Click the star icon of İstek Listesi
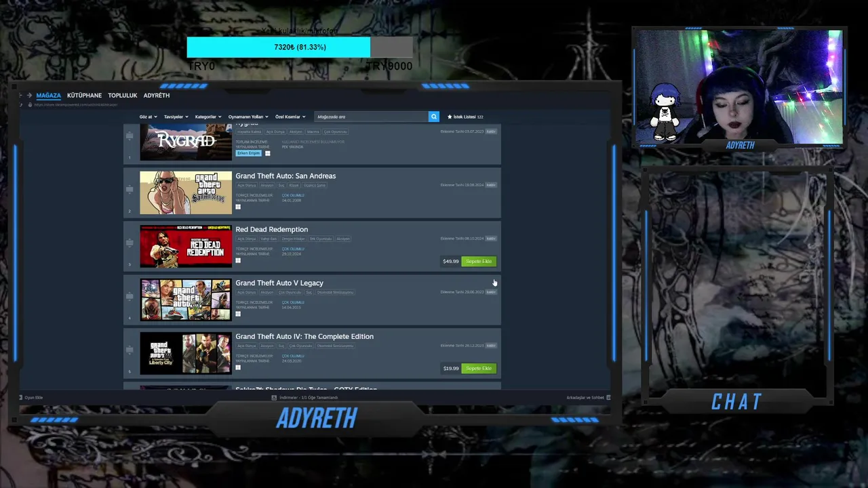 [450, 117]
